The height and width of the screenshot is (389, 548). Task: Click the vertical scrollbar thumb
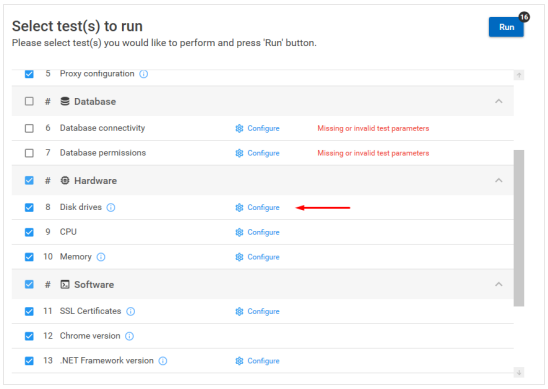[x=519, y=228]
